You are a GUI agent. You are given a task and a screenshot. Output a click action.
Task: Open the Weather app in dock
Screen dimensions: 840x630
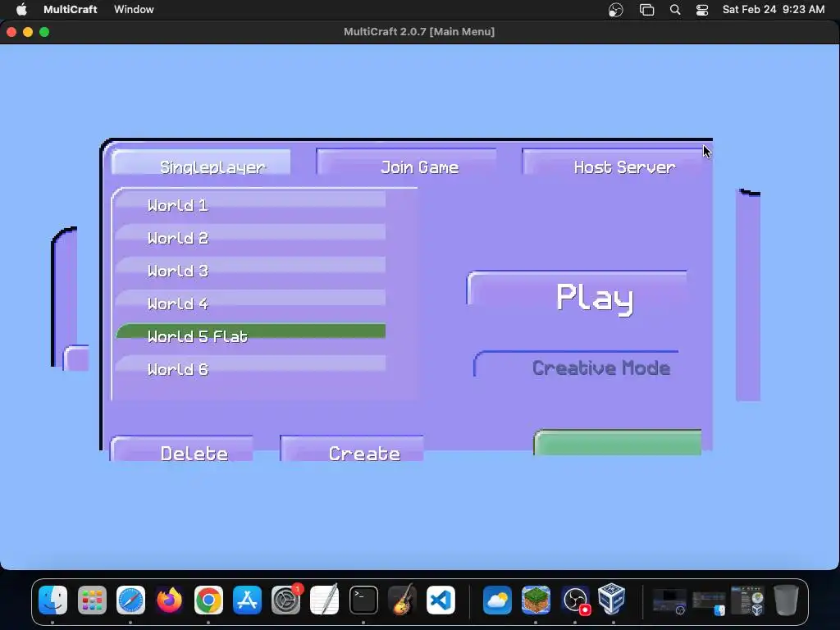497,600
